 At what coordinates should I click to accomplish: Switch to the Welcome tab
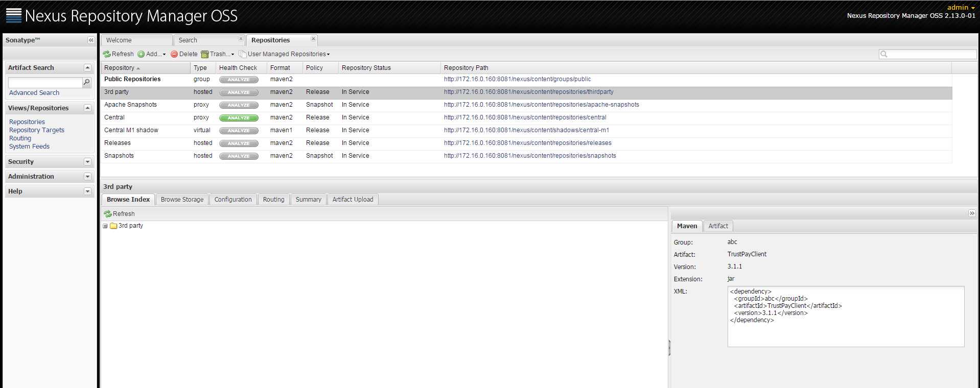pyautogui.click(x=136, y=40)
